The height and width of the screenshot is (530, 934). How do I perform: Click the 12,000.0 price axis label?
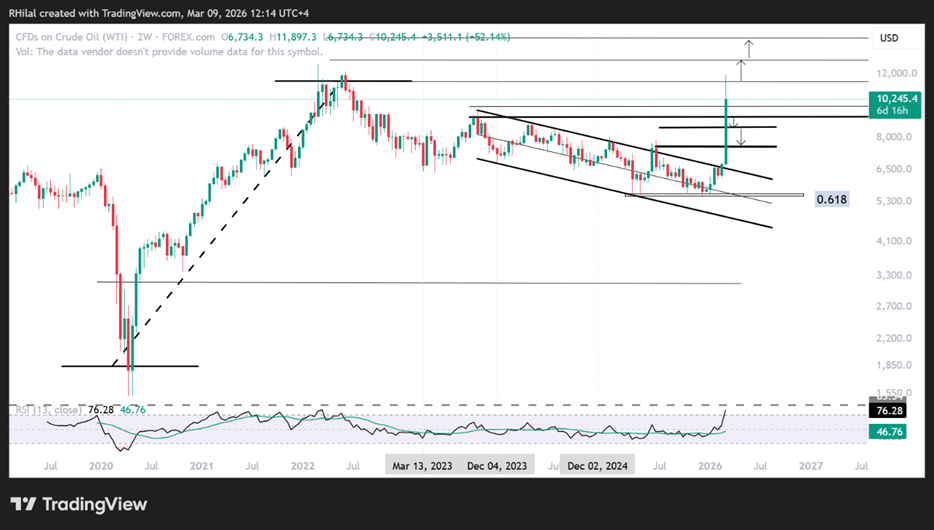pos(894,73)
